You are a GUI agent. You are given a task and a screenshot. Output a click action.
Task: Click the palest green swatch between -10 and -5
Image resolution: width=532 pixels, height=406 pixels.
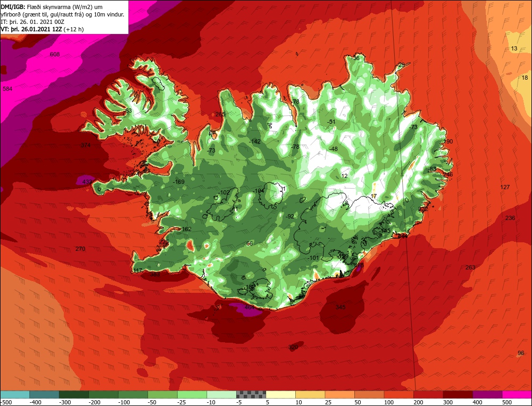222,394
